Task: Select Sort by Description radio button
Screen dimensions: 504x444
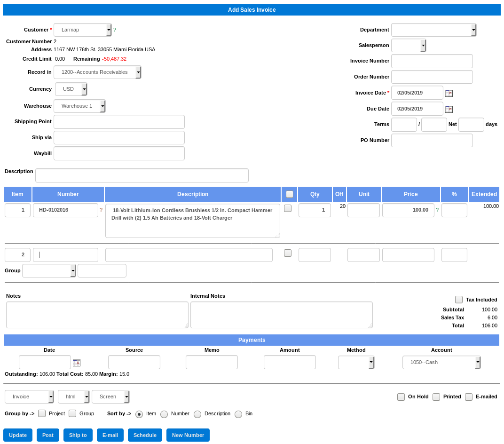Action: [197, 414]
